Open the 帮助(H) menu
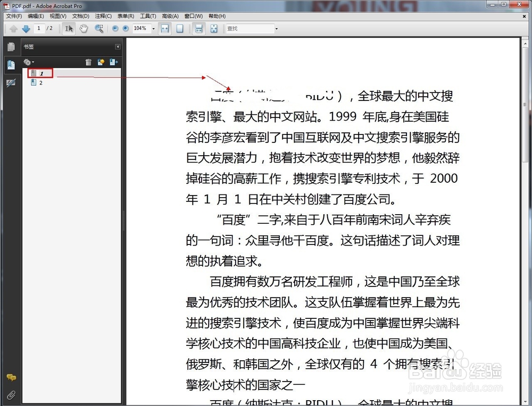This screenshot has height=406, width=532. point(217,16)
